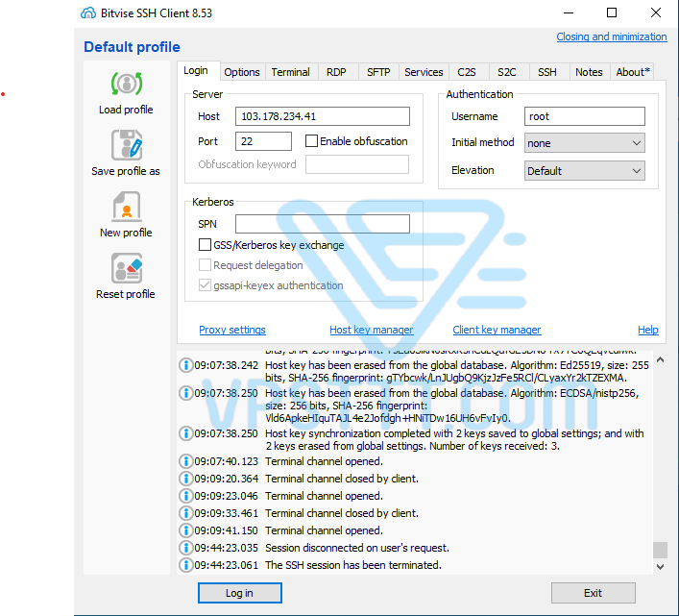Click the Help link
Image resolution: width=679 pixels, height=616 pixels.
tap(648, 330)
